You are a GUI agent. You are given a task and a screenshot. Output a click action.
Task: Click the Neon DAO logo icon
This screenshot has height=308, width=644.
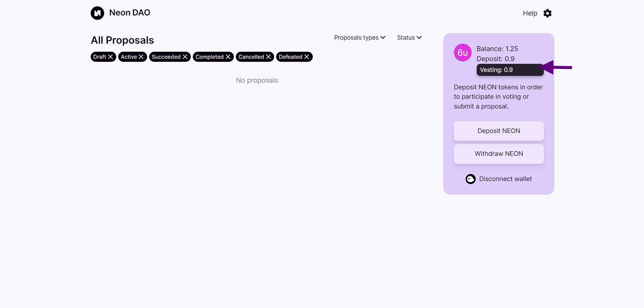click(x=97, y=13)
